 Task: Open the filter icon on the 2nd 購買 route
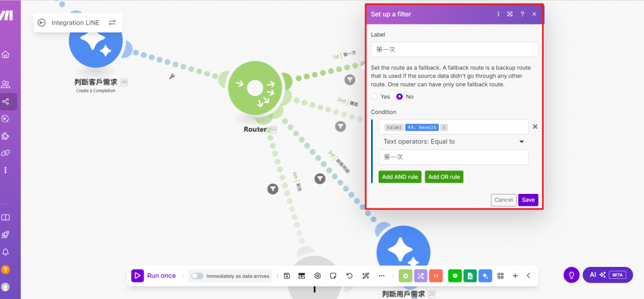(340, 127)
